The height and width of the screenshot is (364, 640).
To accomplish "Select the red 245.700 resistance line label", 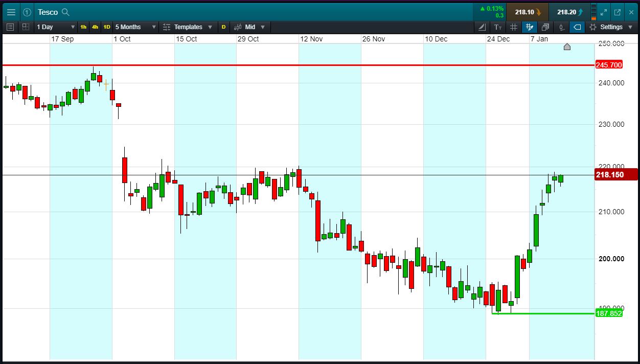I will [609, 65].
